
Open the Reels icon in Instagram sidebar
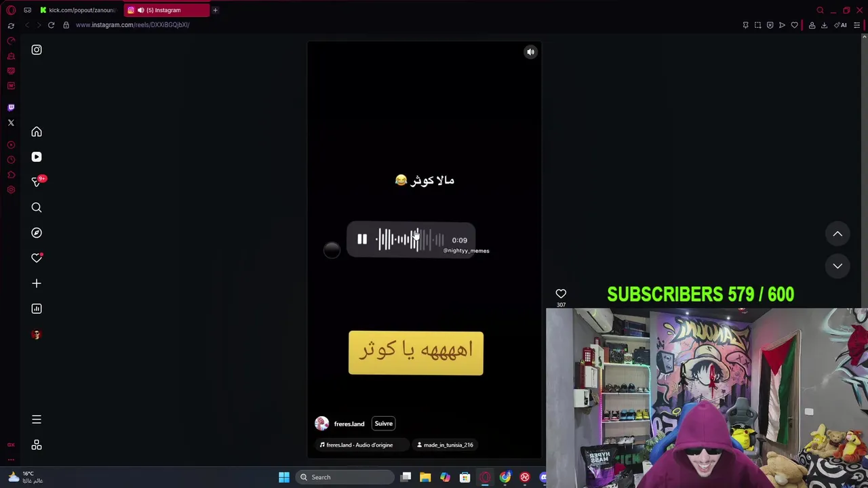37,157
